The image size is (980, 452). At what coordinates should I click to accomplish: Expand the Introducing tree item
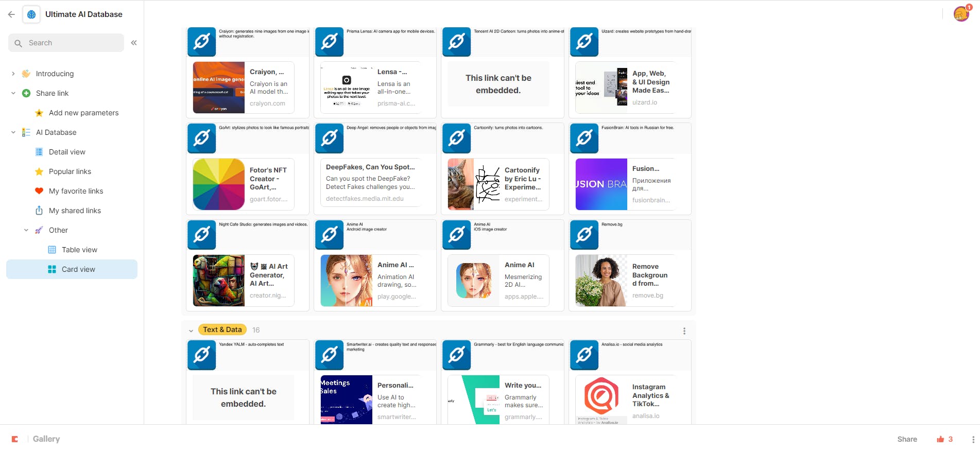pos(13,74)
